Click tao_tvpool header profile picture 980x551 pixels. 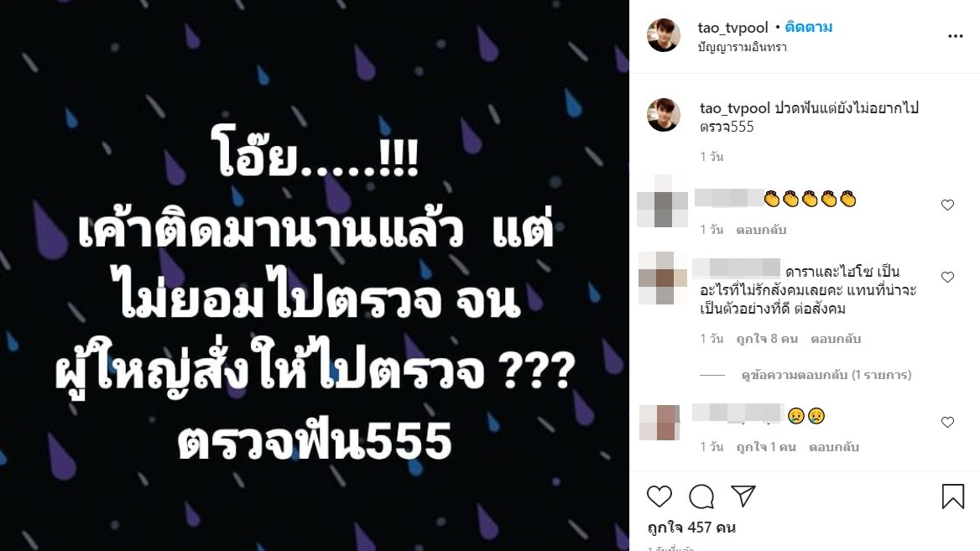(x=663, y=35)
